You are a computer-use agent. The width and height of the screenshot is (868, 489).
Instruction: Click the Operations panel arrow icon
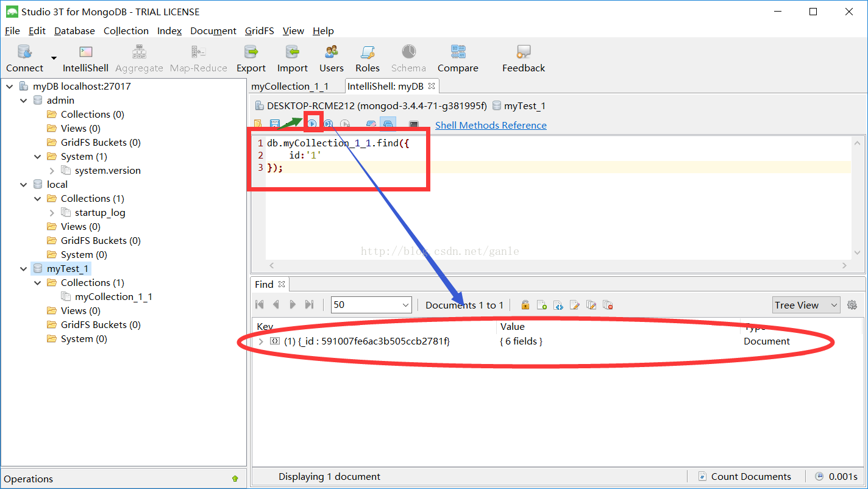click(x=235, y=479)
